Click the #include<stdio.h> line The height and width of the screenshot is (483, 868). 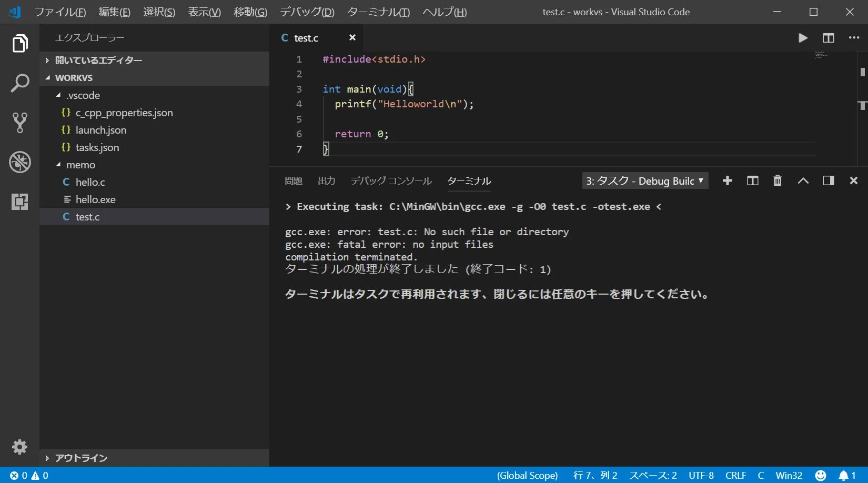374,59
